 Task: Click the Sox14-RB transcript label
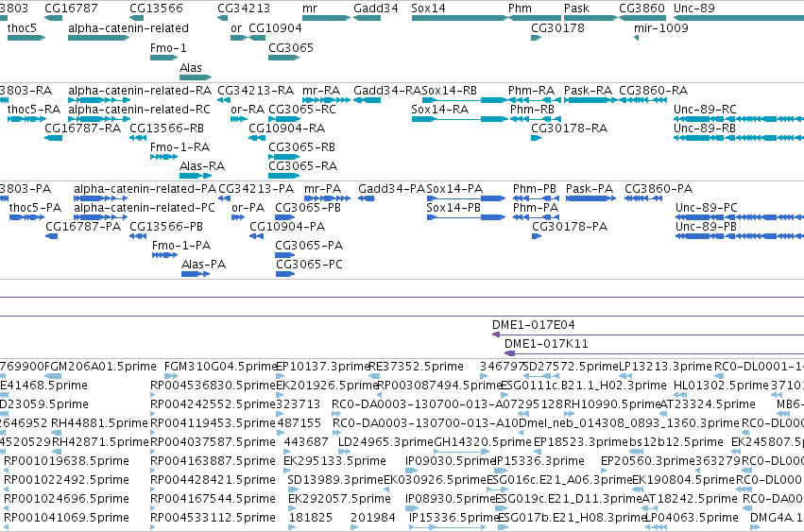tap(449, 91)
